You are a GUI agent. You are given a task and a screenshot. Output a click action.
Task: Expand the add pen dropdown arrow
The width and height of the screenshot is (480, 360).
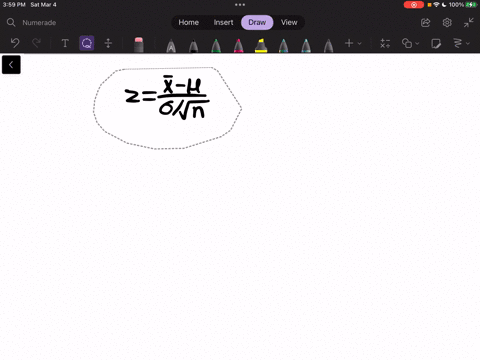[360, 43]
